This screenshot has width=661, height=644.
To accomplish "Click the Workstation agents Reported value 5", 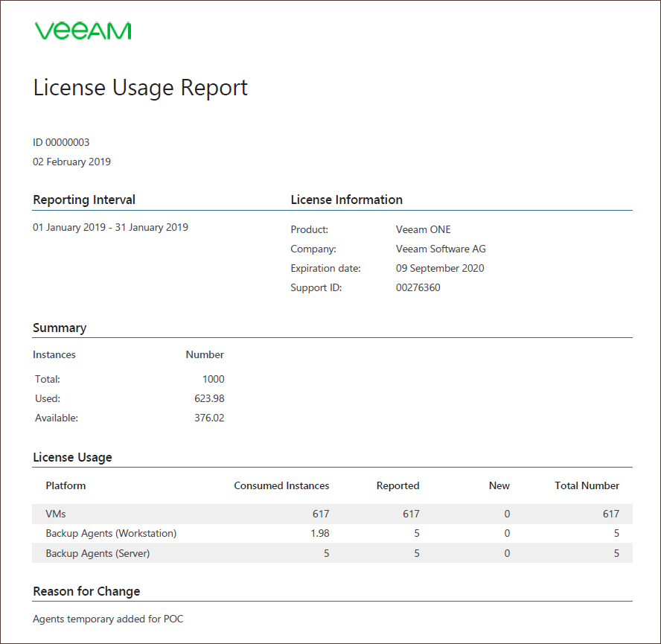I will click(417, 534).
